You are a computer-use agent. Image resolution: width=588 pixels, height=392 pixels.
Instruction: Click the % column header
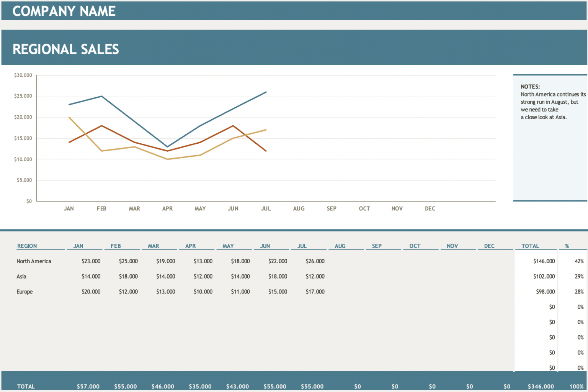point(567,246)
